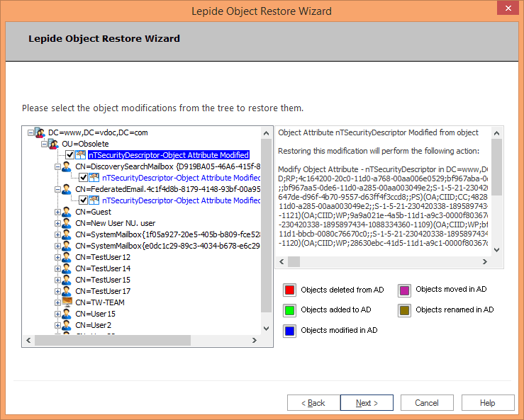Click the user icon next to CN=Guest
Viewport: 524px width, 420px height.
point(67,212)
